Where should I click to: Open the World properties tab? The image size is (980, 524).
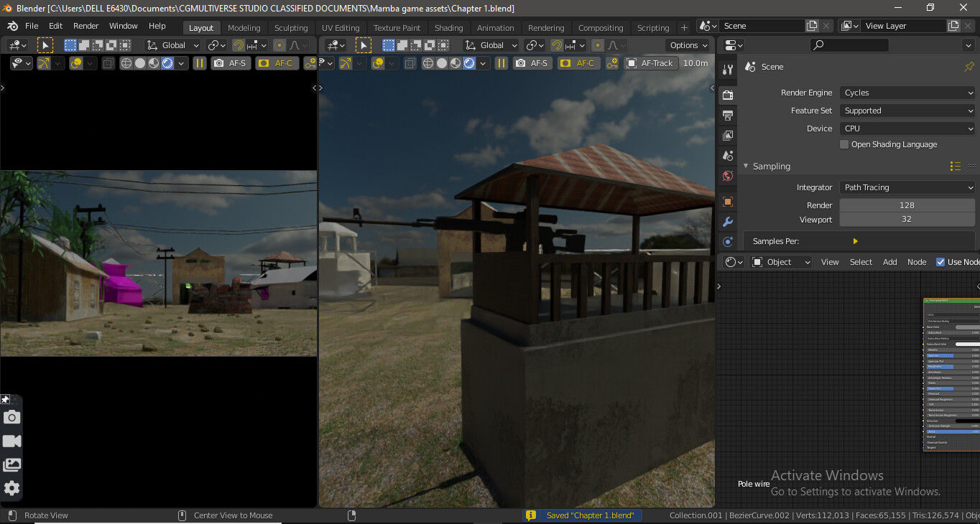[727, 176]
